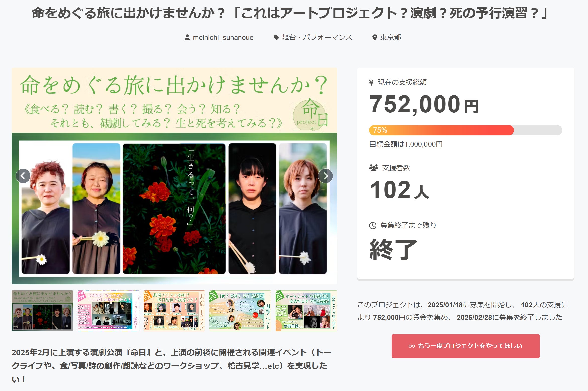Select the DVD化しないため thumbnail
Screen dimensions: 588x391
tap(108, 311)
